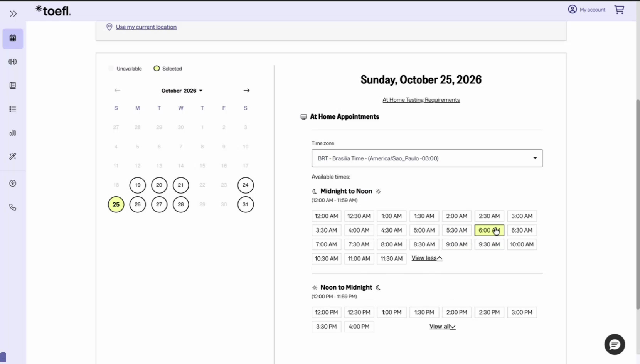Screen dimensions: 640x364
Task: Select October 28 on calendar
Action: [x=181, y=204]
